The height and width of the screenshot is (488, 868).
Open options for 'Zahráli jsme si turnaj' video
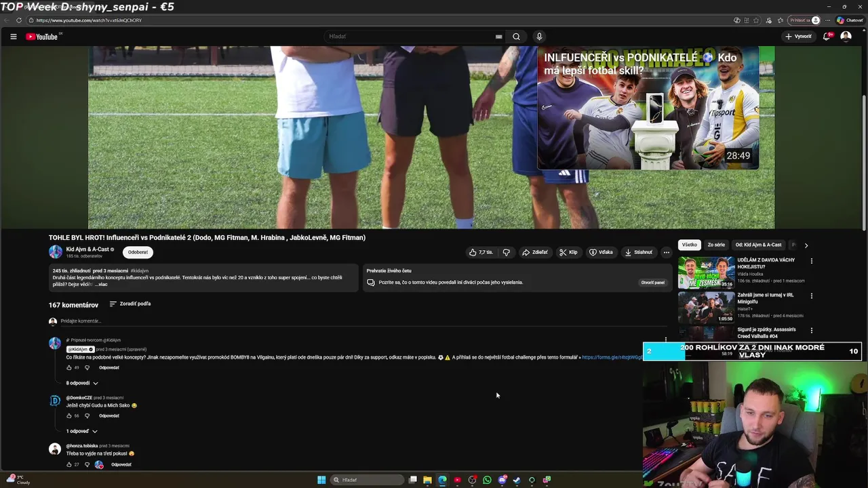click(811, 296)
